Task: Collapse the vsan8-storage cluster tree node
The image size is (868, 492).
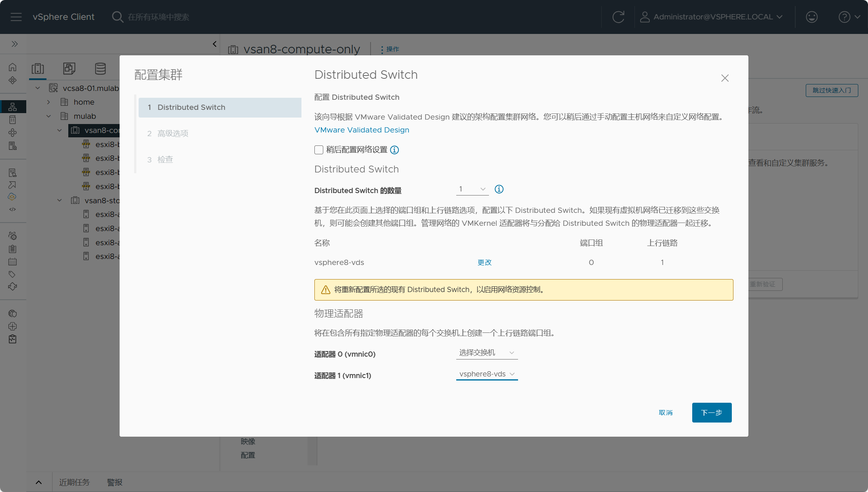Action: (x=59, y=201)
